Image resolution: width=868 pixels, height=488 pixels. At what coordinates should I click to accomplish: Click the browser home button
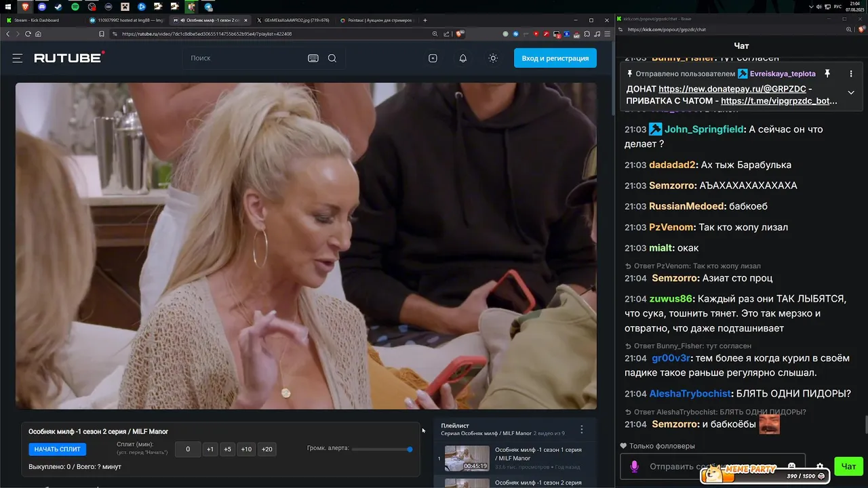click(x=38, y=34)
